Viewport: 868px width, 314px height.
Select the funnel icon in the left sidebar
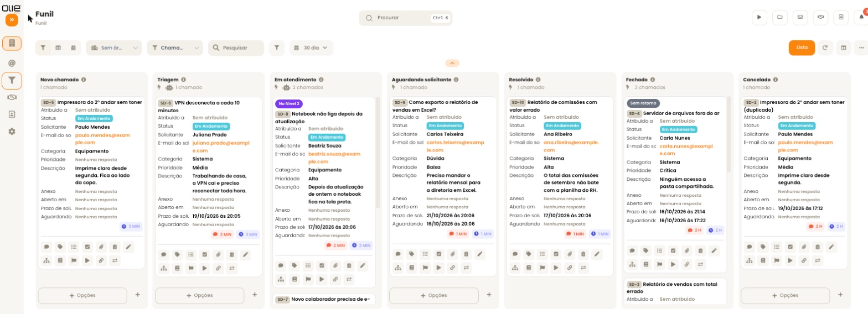[12, 81]
